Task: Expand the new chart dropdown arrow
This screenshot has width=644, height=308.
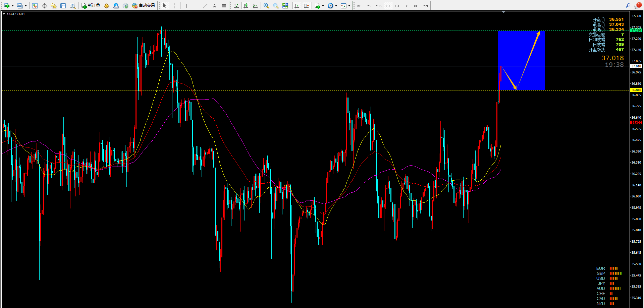Action: (13, 6)
